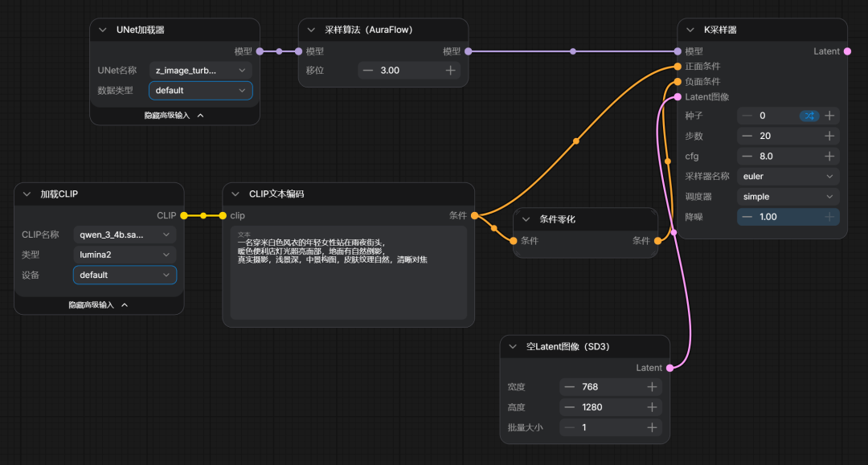
Task: Click K采样器 Latent图像 input socket
Action: click(678, 96)
